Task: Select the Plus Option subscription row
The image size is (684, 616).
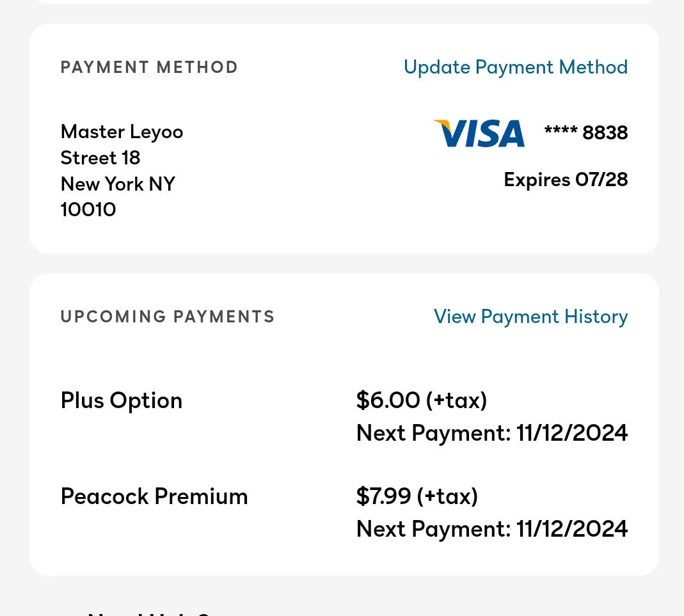Action: (344, 416)
